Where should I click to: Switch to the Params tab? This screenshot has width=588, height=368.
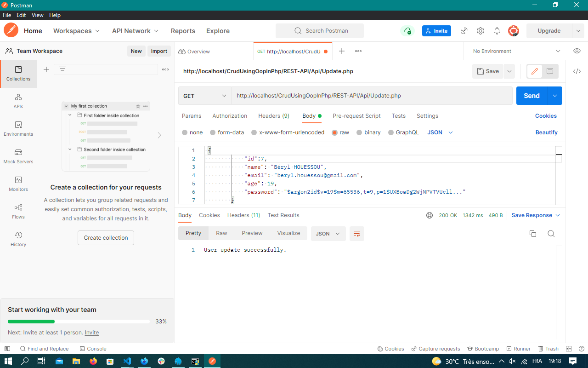(x=192, y=116)
